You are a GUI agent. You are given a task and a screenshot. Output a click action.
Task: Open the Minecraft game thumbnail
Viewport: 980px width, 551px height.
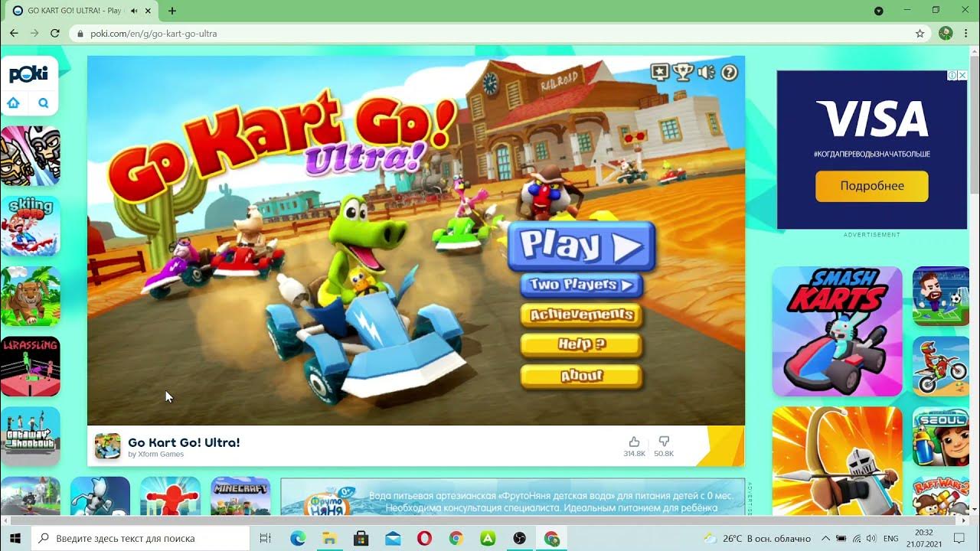coord(240,496)
